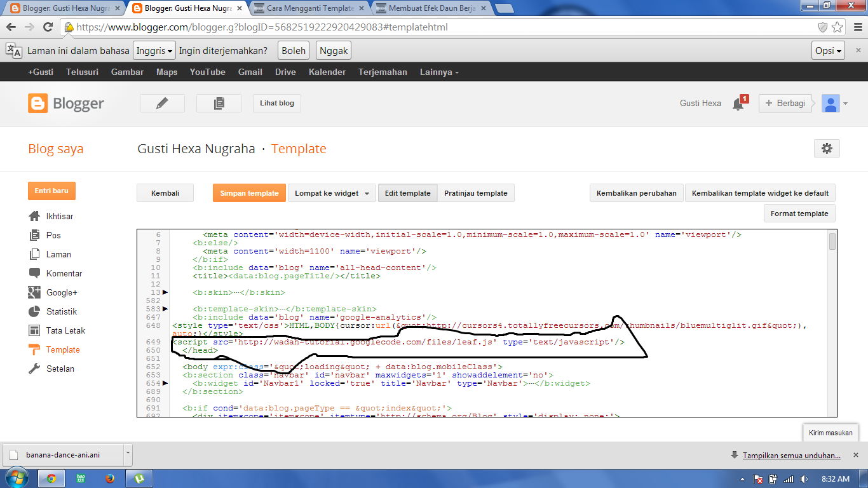
Task: Open the banana-dance-ani.ani downloaded file
Action: [62, 455]
